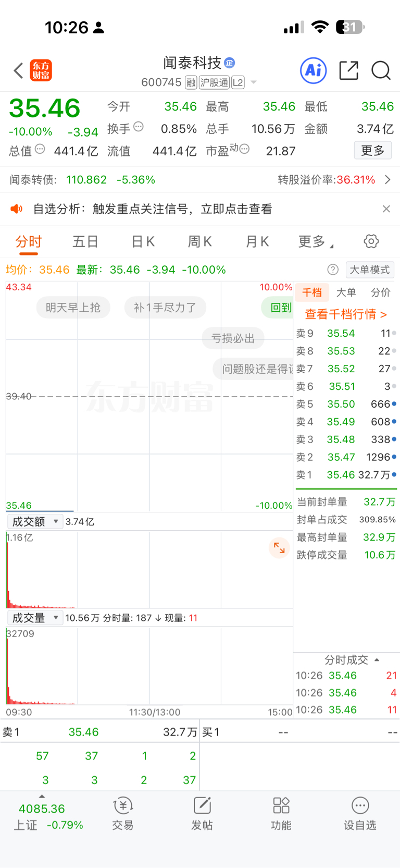Image resolution: width=400 pixels, height=868 pixels.
Task: Expand the 更多 chart period menu
Action: point(316,241)
